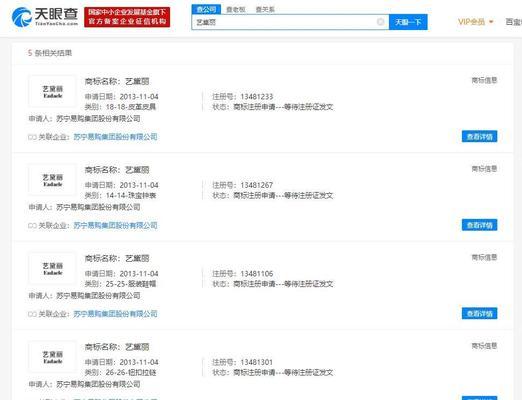This screenshot has width=522, height=400.
Task: Switch to the 查老板 tab
Action: click(235, 10)
